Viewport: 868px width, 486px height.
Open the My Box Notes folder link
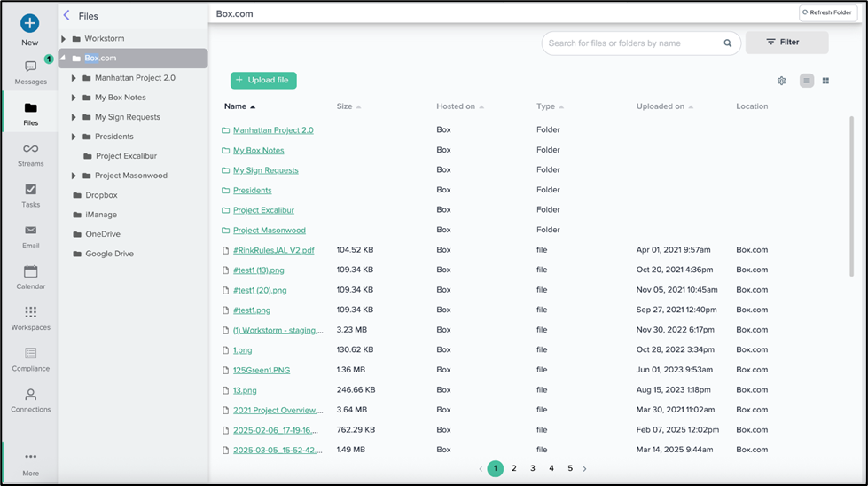(259, 150)
